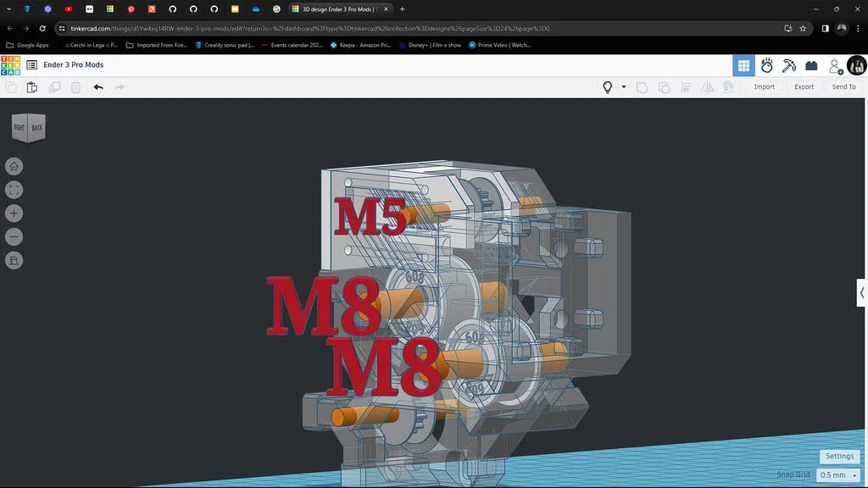This screenshot has width=868, height=488.
Task: Open the Prime Video bookmark
Action: point(499,46)
